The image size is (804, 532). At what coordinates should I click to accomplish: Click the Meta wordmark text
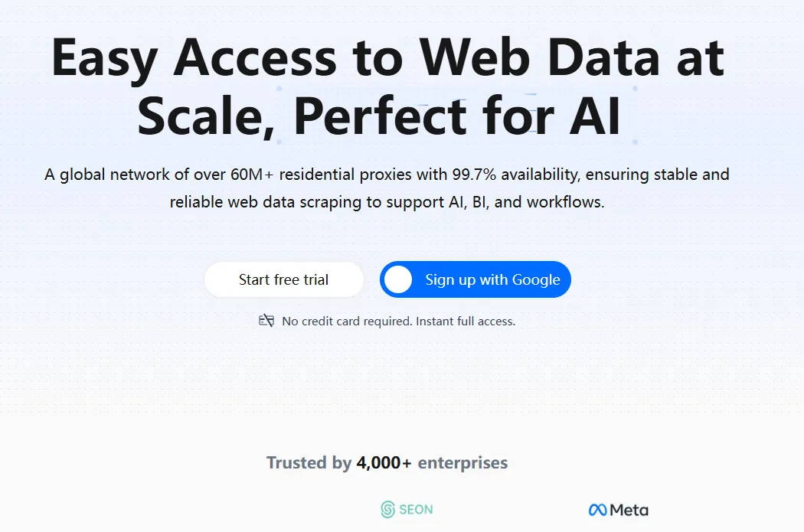(629, 510)
